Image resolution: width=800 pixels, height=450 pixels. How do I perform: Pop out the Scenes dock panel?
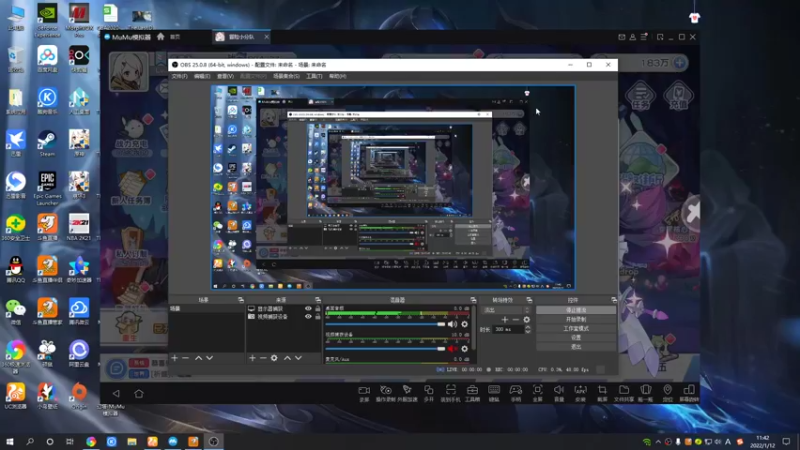point(241,300)
